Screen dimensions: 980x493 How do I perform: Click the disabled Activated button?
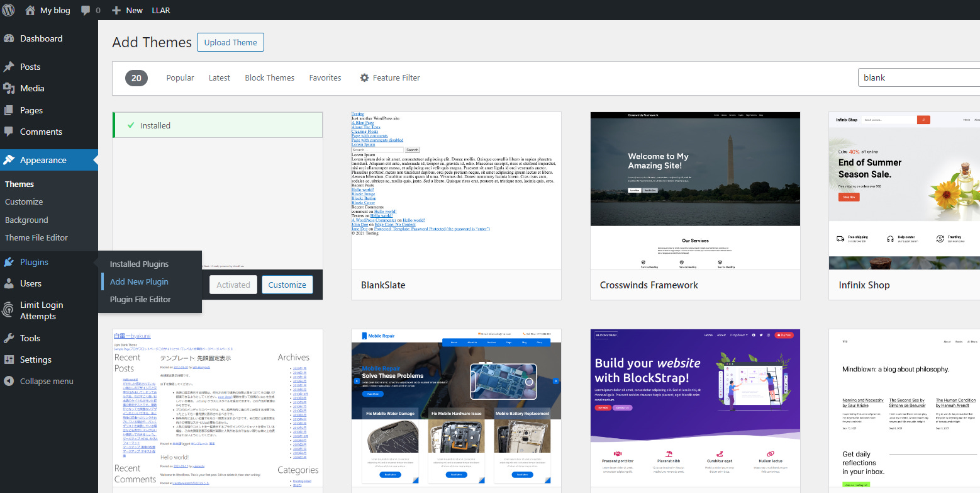pyautogui.click(x=233, y=285)
